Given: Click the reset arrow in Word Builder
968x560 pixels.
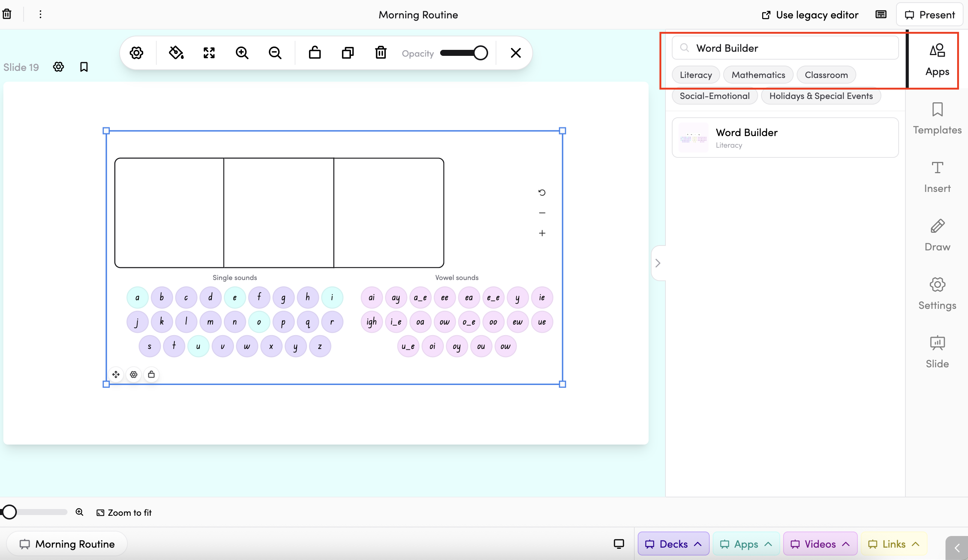Looking at the screenshot, I should pos(542,192).
